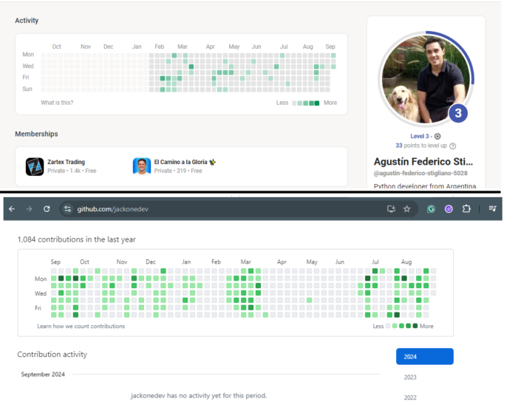Click the Level 3 link

tap(420, 136)
